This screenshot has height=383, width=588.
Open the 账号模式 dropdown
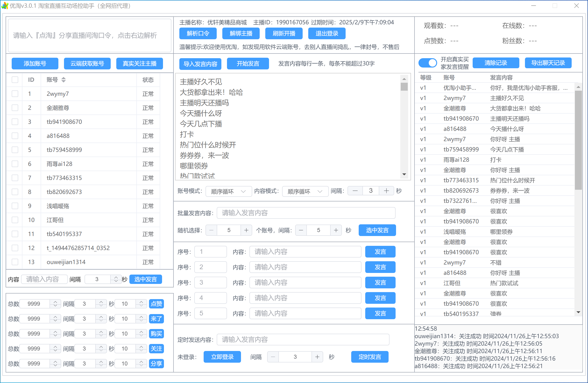tap(228, 191)
